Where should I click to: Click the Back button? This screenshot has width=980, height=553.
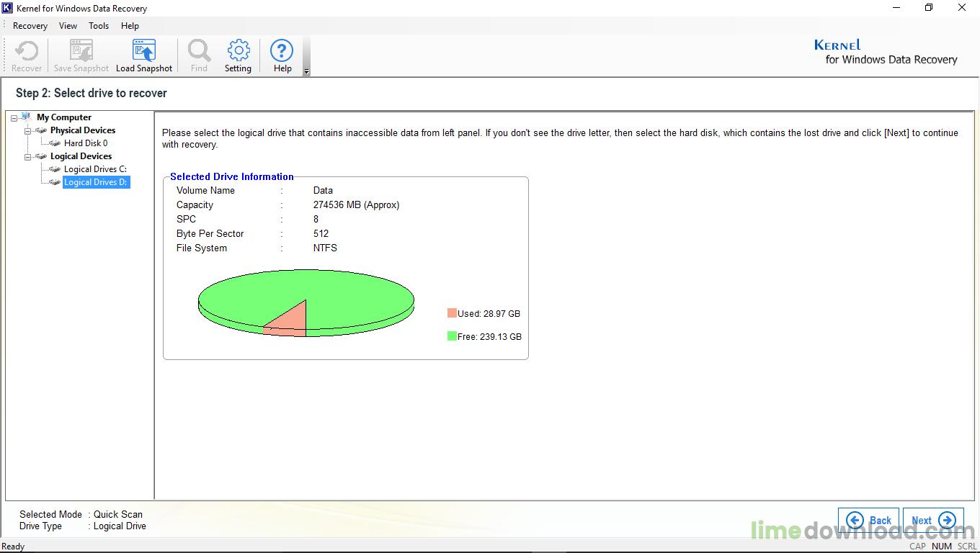(868, 520)
